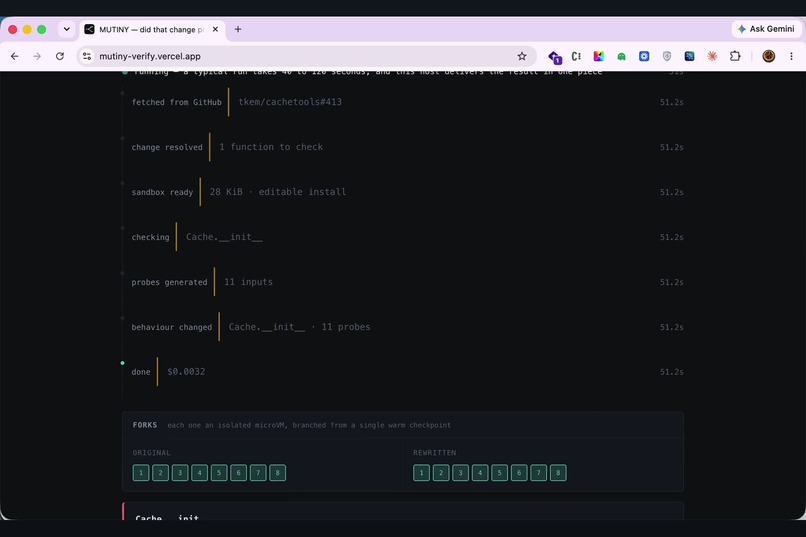
Task: Open the Chrome profile avatar
Action: (768, 56)
